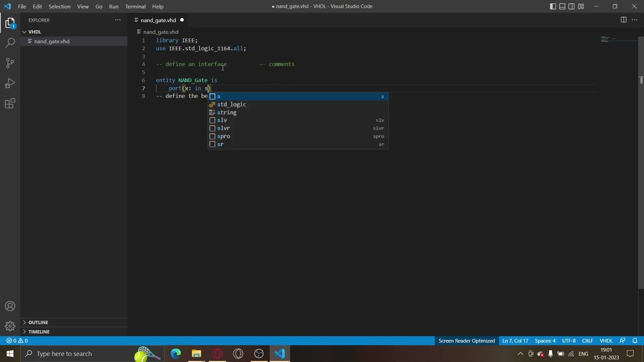Click the ENG input language indicator
Viewport: 644px width, 362px height.
click(583, 353)
